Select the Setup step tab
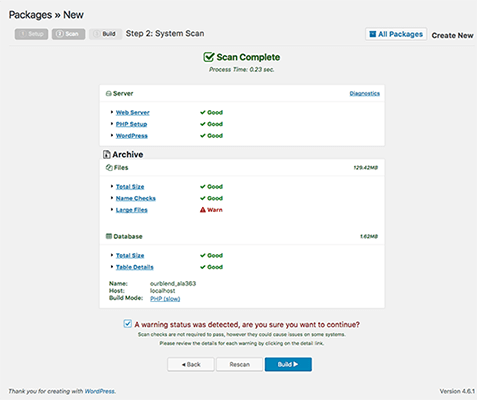 [x=31, y=34]
